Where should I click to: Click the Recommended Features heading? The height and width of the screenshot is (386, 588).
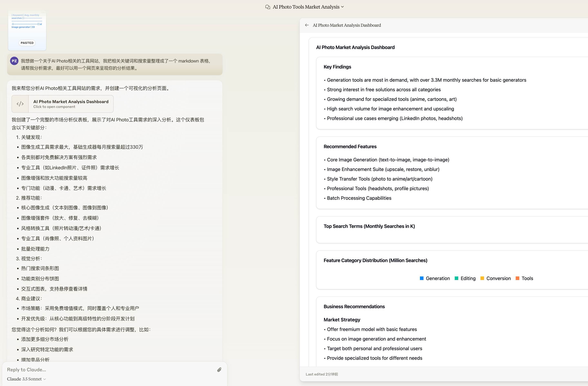point(350,147)
